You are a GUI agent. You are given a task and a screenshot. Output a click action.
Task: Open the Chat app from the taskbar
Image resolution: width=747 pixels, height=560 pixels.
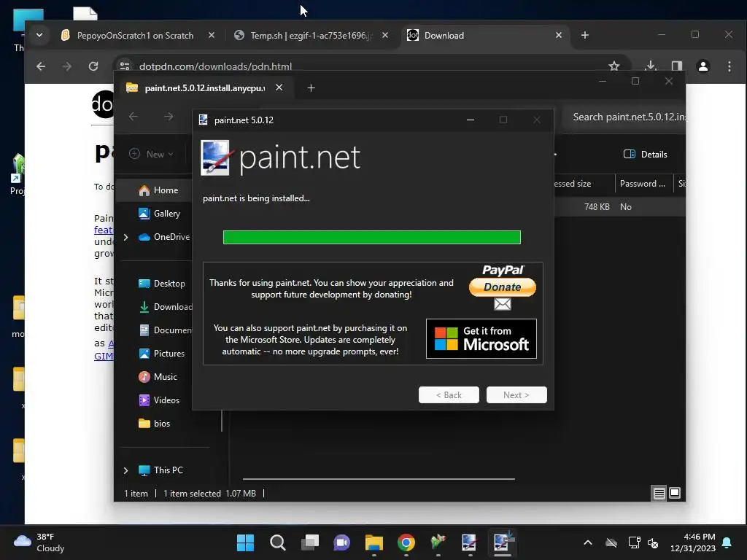pyautogui.click(x=341, y=542)
